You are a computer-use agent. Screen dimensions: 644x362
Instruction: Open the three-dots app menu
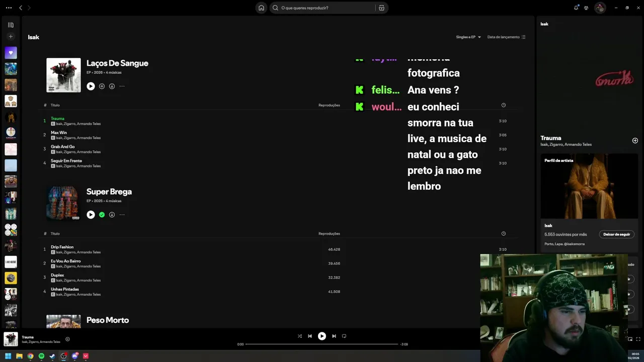pos(9,8)
